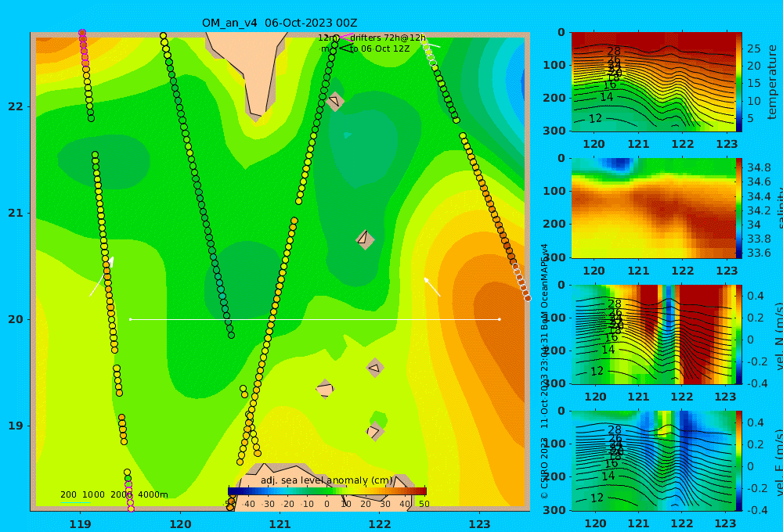Click latitude label 20 on main map
Screen dimensions: 783x532
point(15,319)
